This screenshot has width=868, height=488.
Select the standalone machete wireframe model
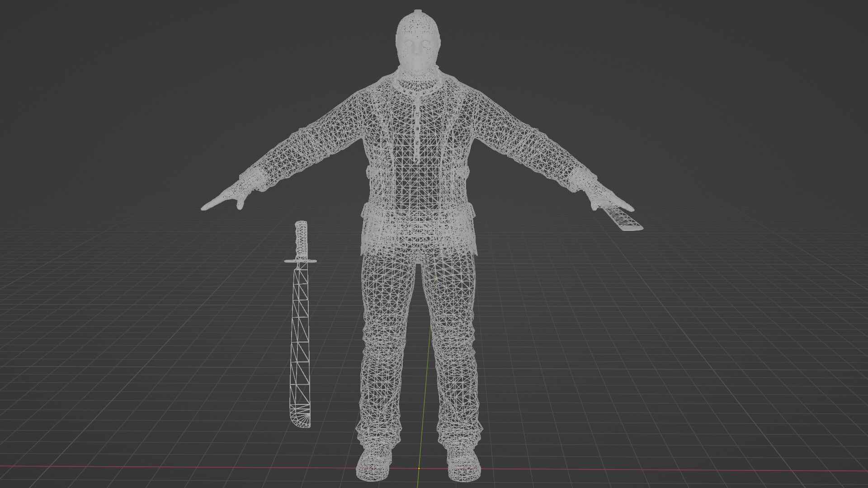coord(301,324)
